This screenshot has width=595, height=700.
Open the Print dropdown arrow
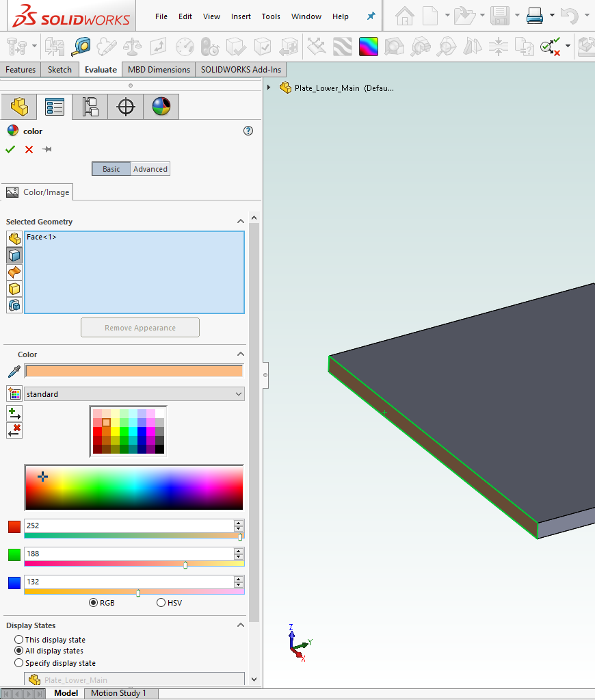pos(552,15)
